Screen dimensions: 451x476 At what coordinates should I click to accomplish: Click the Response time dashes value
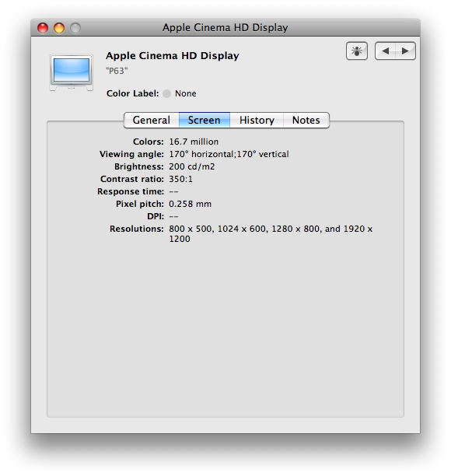pyautogui.click(x=173, y=192)
